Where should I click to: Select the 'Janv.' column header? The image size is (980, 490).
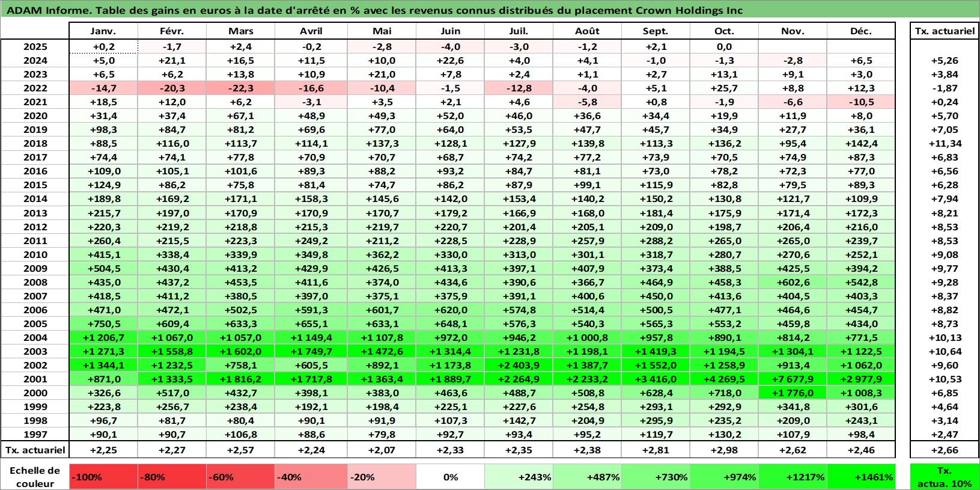point(103,31)
